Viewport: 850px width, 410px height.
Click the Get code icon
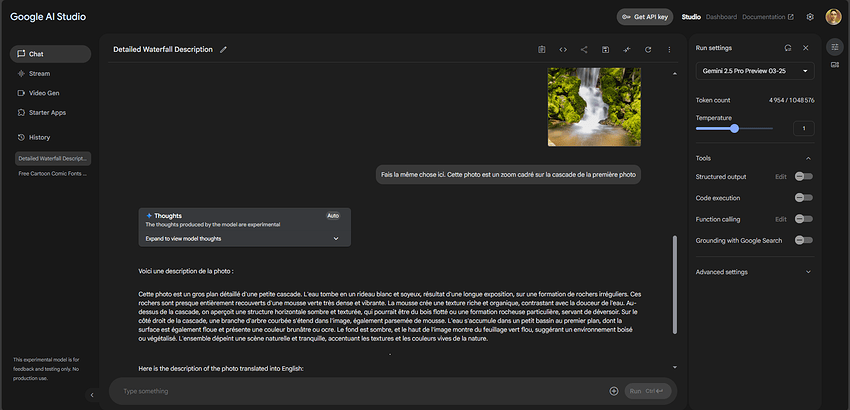click(x=563, y=49)
